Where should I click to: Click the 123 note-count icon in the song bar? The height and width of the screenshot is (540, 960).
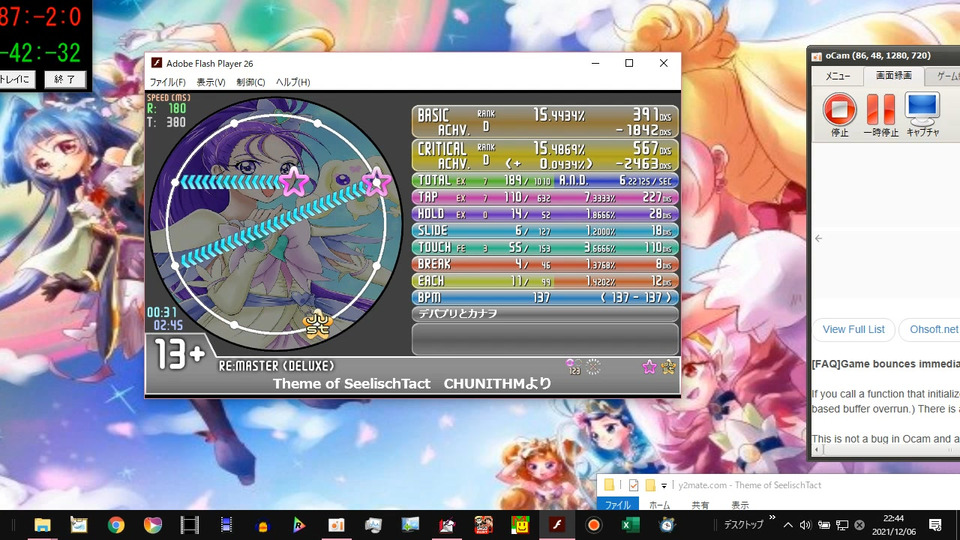[x=574, y=367]
